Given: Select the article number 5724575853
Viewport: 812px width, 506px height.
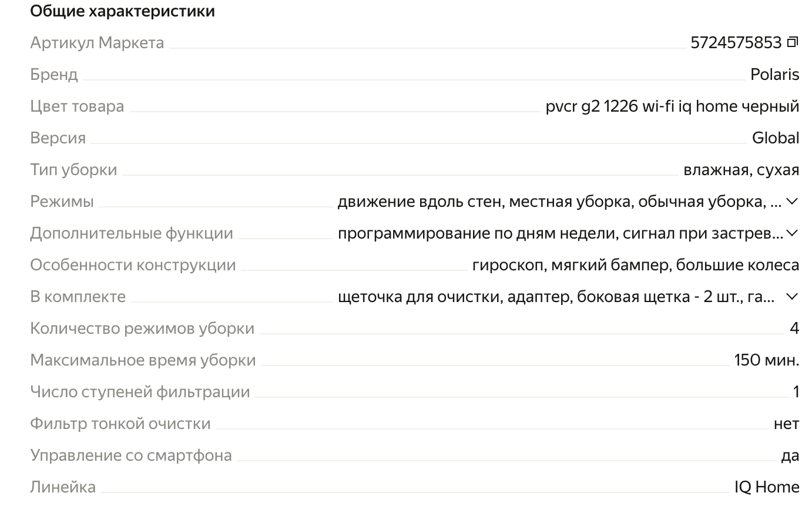Looking at the screenshot, I should [736, 43].
